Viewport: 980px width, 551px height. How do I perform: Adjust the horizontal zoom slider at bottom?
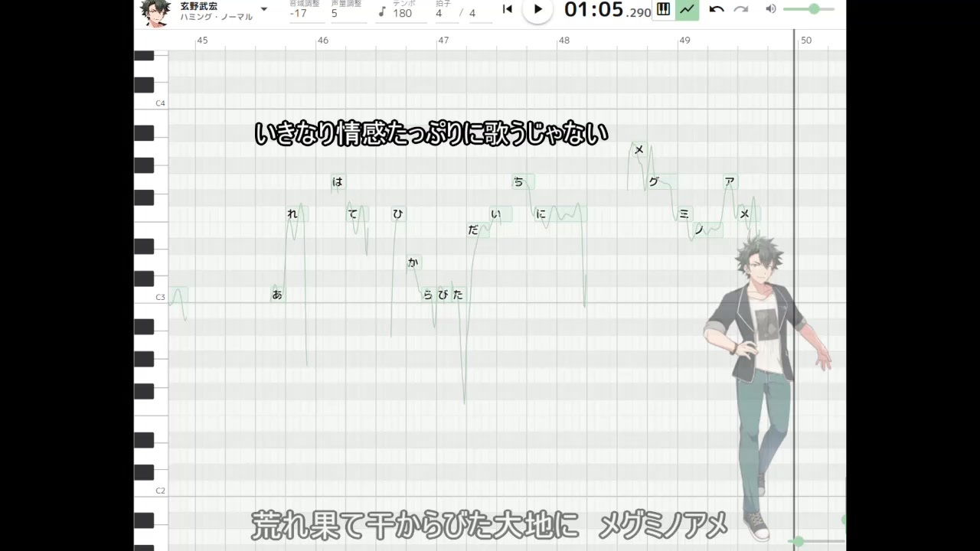pyautogui.click(x=799, y=542)
